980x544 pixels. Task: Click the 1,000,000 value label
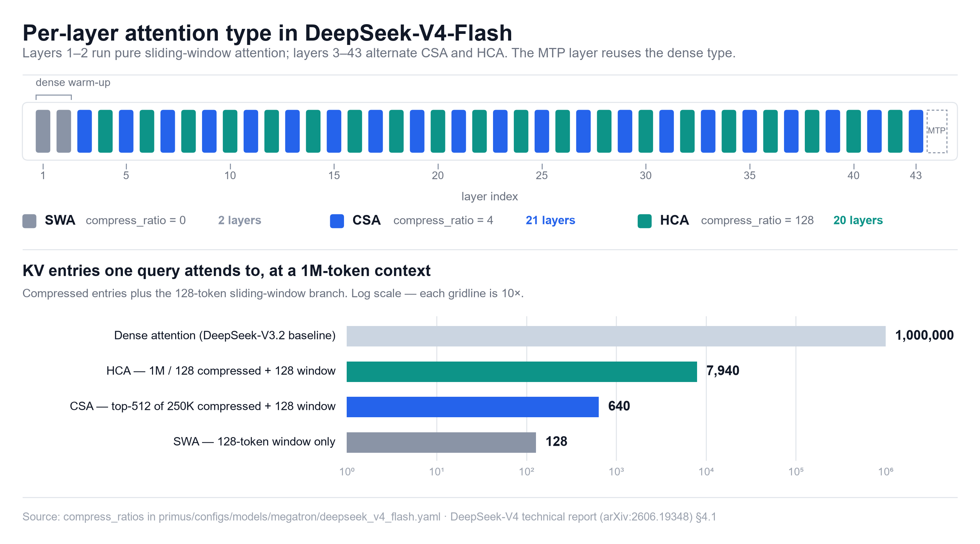click(924, 335)
